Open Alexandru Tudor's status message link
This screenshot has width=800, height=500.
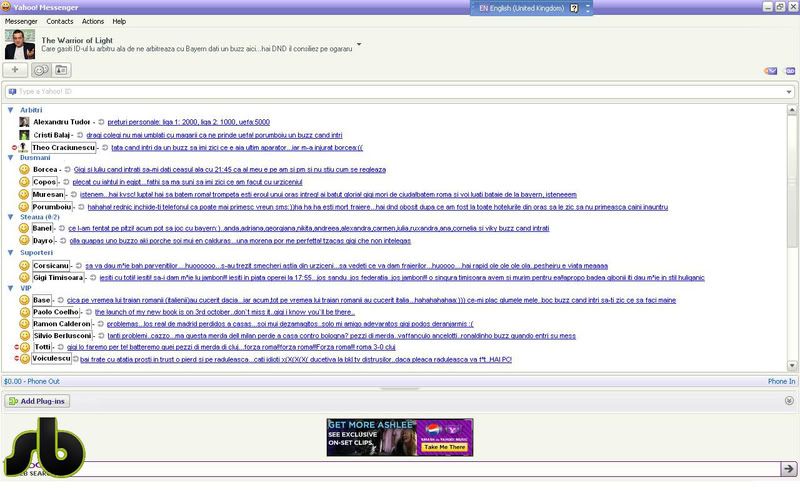pyautogui.click(x=188, y=122)
